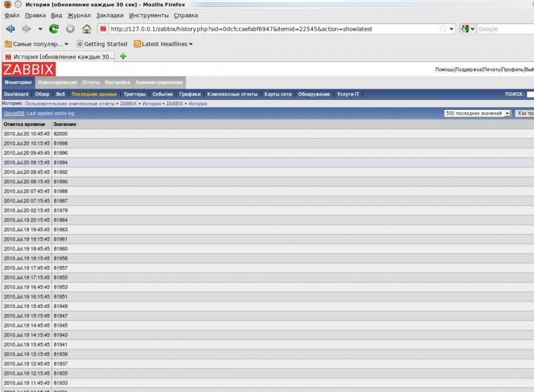Switch to the Администрирование main tab
The width and height of the screenshot is (534, 392).
point(159,83)
